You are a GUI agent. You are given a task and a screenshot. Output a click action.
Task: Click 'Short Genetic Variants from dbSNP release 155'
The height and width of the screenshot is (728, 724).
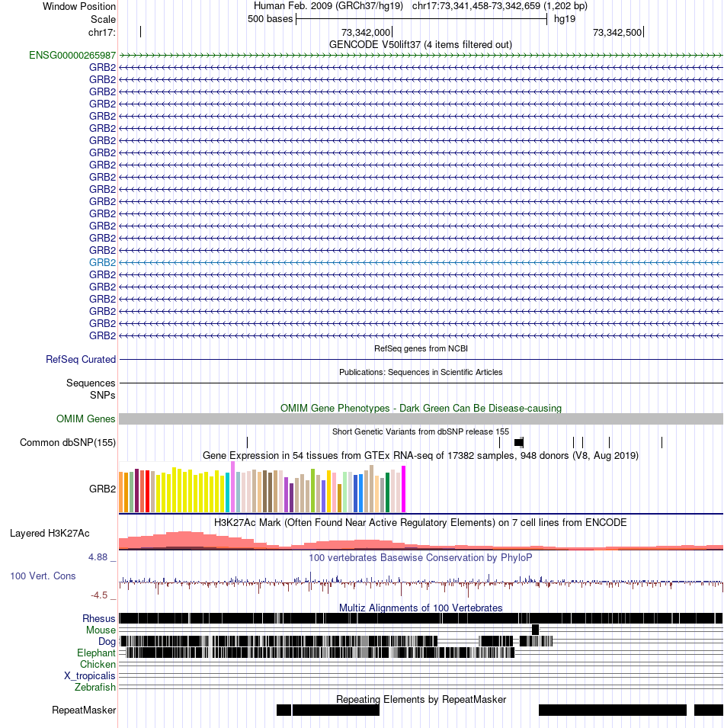click(421, 431)
